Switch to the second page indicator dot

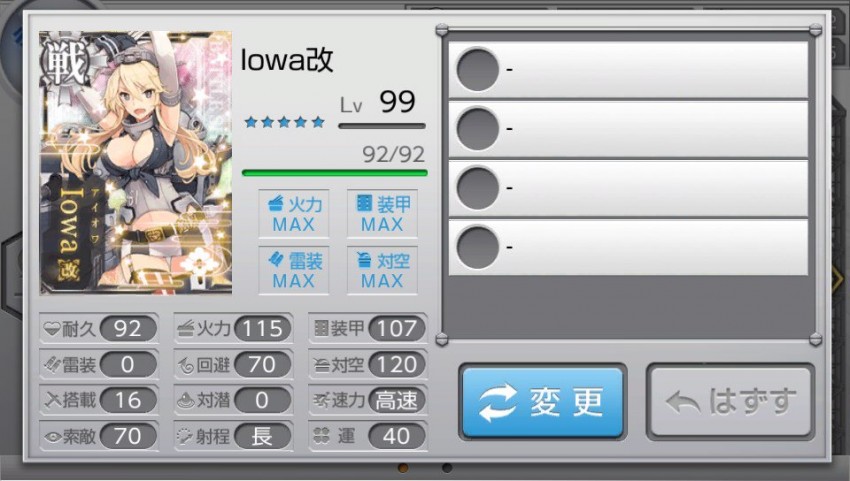click(x=447, y=467)
